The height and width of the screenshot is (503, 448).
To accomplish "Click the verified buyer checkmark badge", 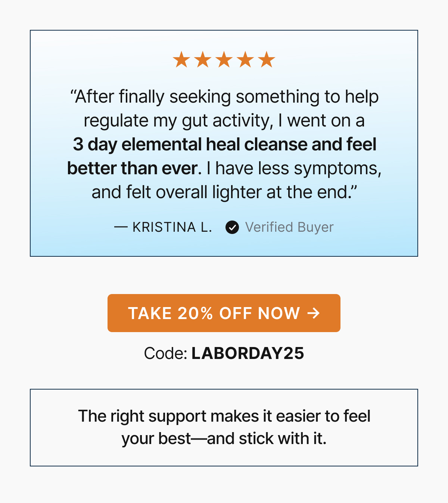I will [232, 227].
